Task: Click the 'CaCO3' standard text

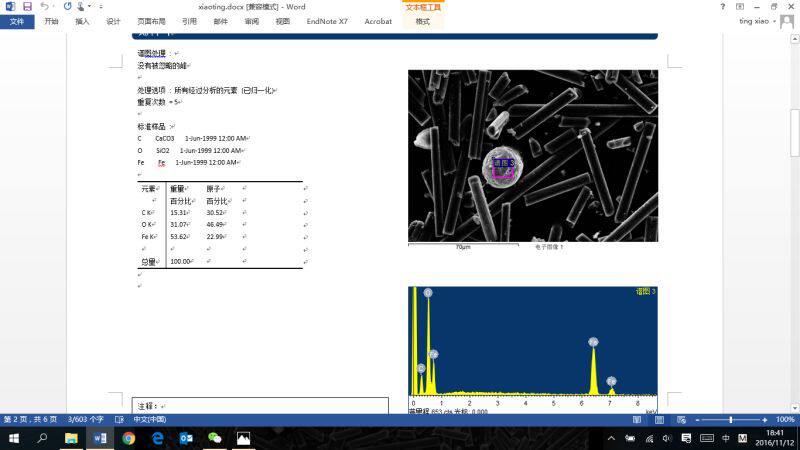Action: click(164, 138)
